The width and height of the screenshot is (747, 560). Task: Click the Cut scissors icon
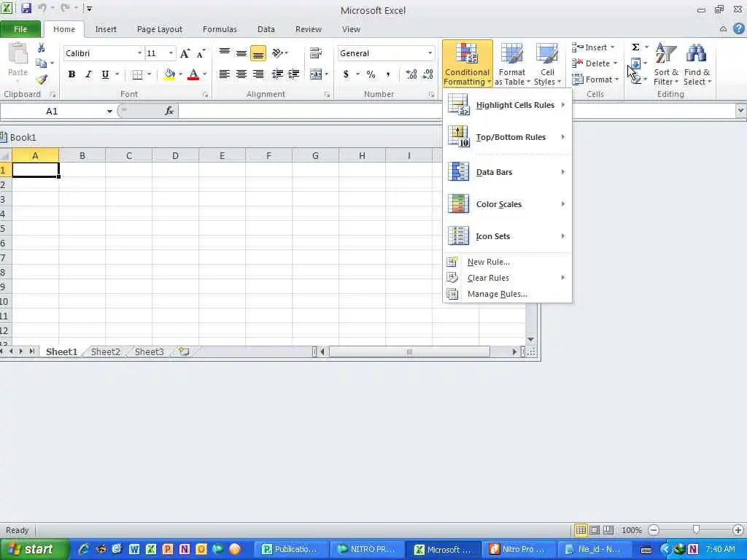[42, 47]
